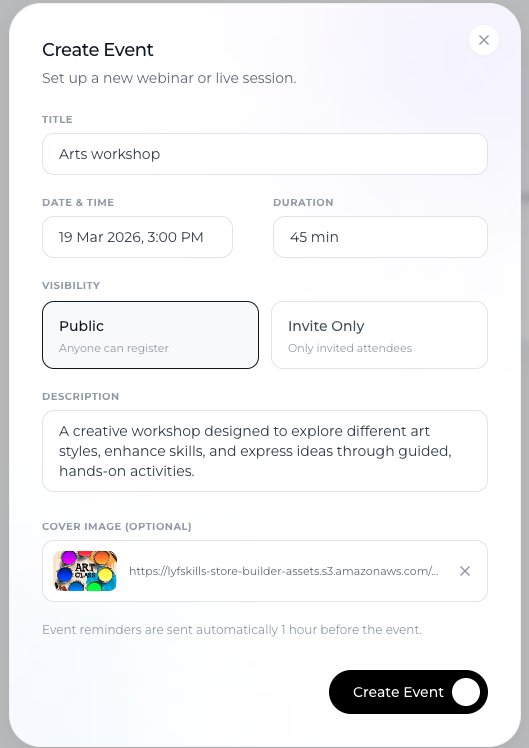Click the event reminders note text
This screenshot has width=529, height=748.
(232, 630)
